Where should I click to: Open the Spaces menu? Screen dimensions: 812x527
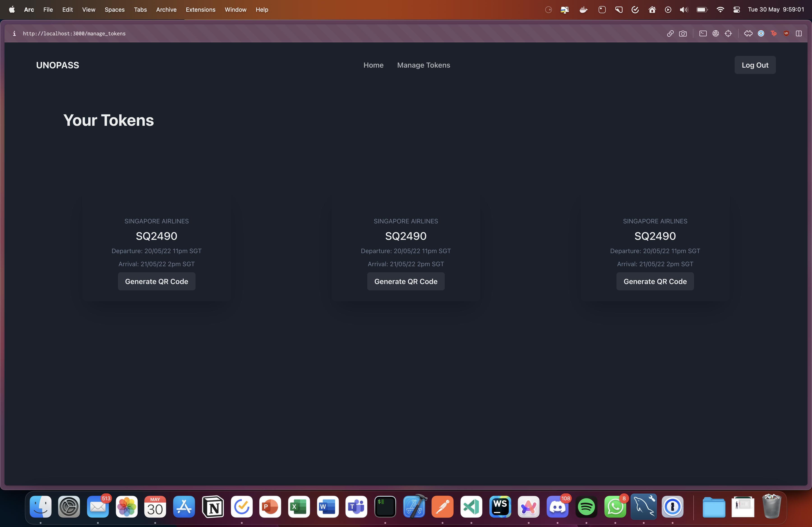tap(114, 9)
